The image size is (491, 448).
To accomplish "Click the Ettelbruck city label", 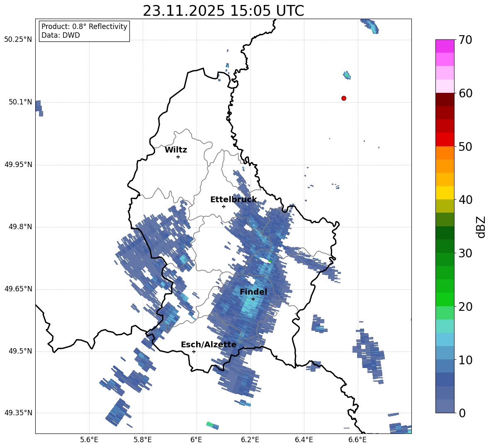I will coord(233,200).
